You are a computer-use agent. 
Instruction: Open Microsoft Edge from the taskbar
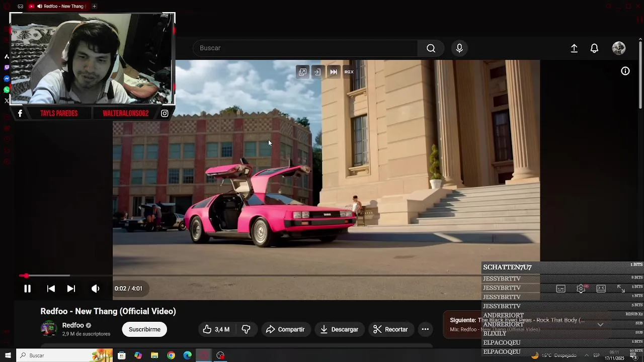187,355
